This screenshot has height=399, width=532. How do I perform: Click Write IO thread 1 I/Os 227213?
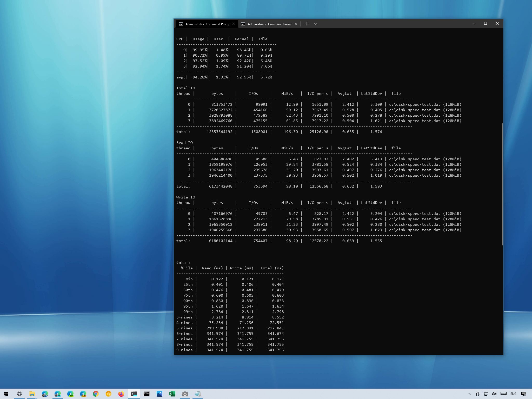coord(260,219)
